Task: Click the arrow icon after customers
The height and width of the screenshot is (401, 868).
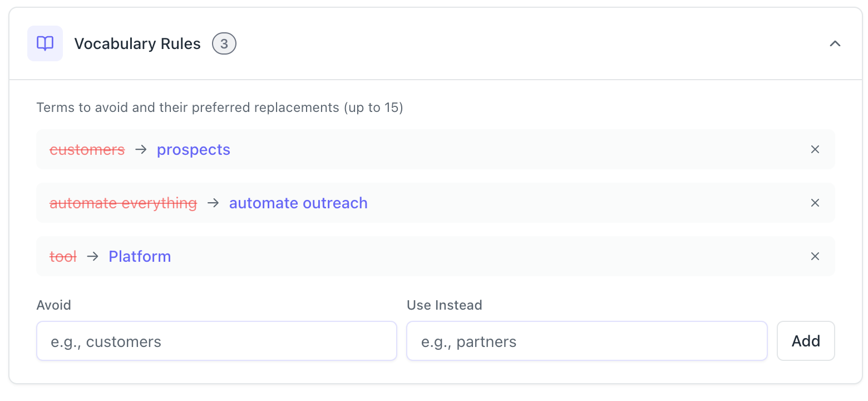Action: [x=141, y=149]
